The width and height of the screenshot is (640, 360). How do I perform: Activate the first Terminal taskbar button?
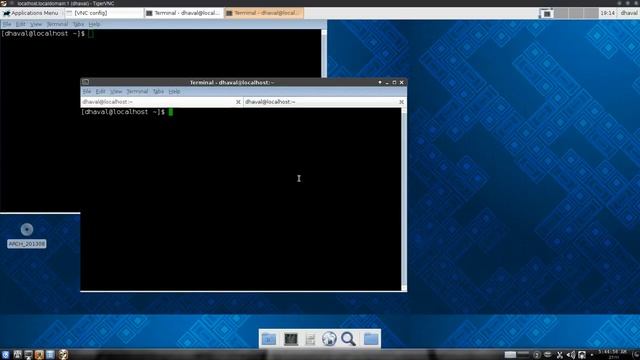tap(183, 13)
